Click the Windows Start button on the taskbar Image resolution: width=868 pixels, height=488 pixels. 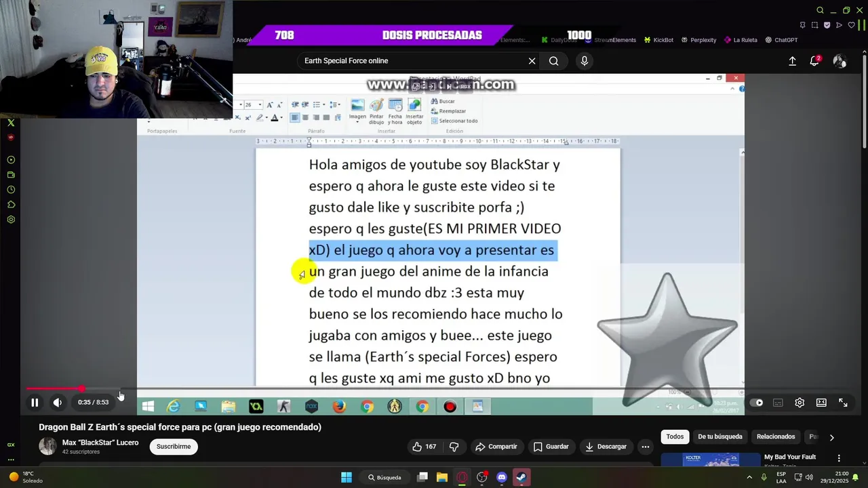coord(347,477)
